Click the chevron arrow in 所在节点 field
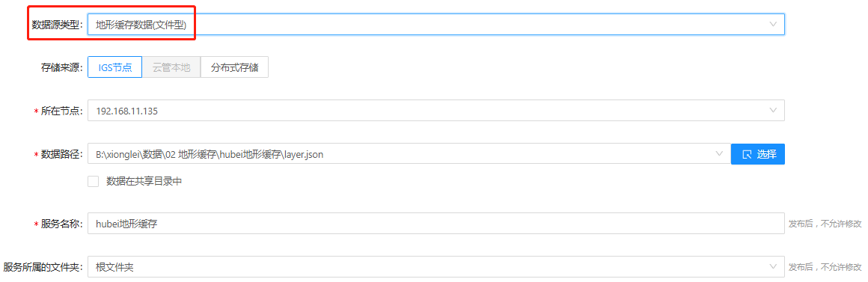 [x=773, y=111]
